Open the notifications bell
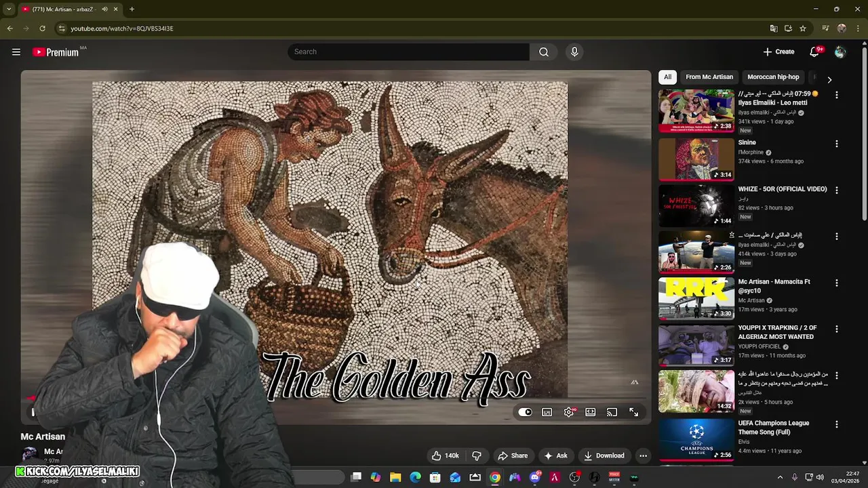This screenshot has width=868, height=488. 814,52
